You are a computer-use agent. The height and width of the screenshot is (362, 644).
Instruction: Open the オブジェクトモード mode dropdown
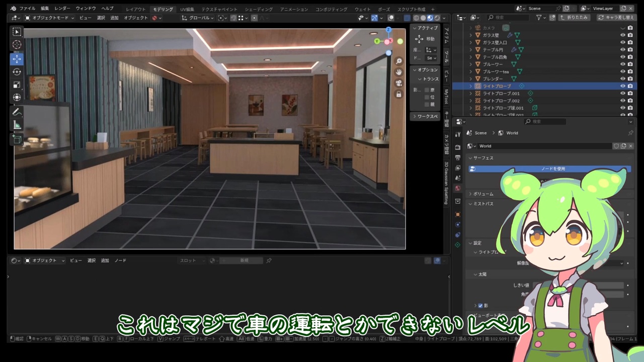[x=49, y=18]
